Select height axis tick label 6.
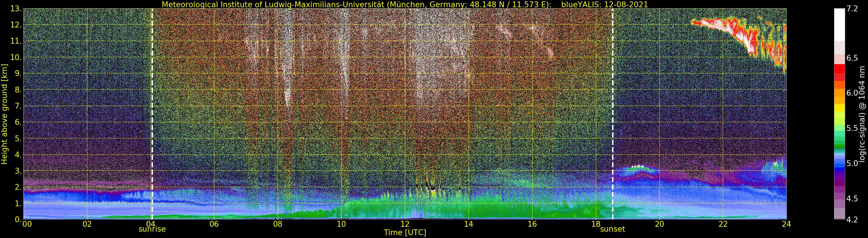The height and width of the screenshot is (238, 868). coord(18,122)
